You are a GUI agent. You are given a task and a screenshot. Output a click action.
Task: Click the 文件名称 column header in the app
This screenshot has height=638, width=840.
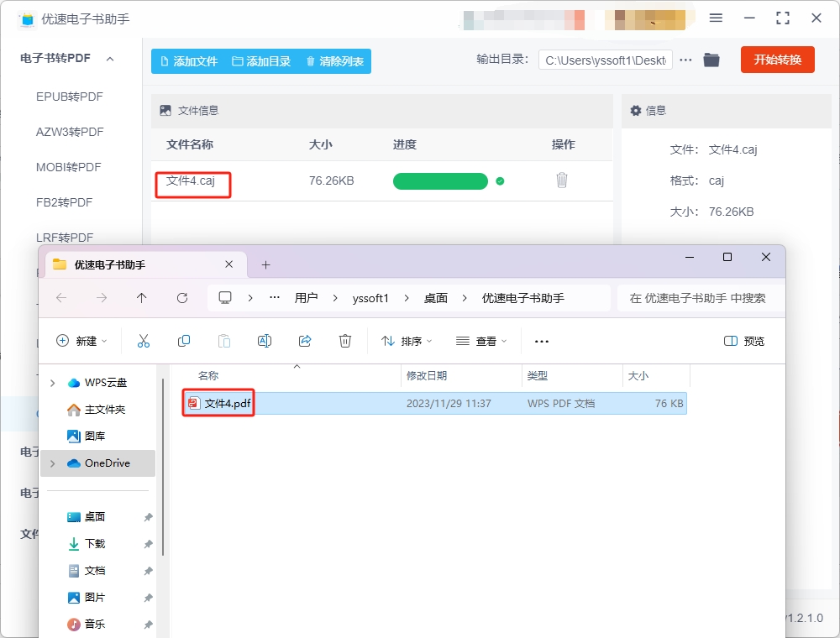190,144
